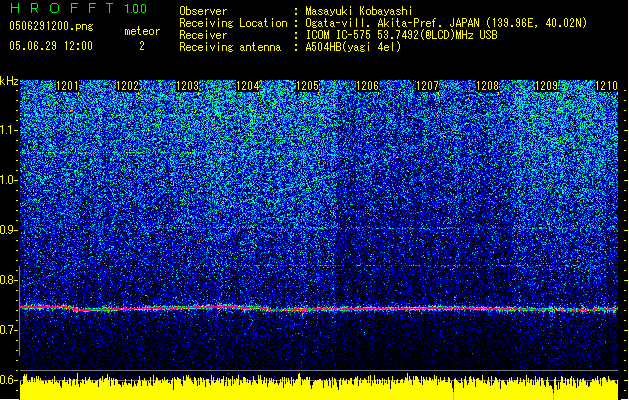
Task: Click the filename 0506291200.png
Action: click(x=51, y=26)
